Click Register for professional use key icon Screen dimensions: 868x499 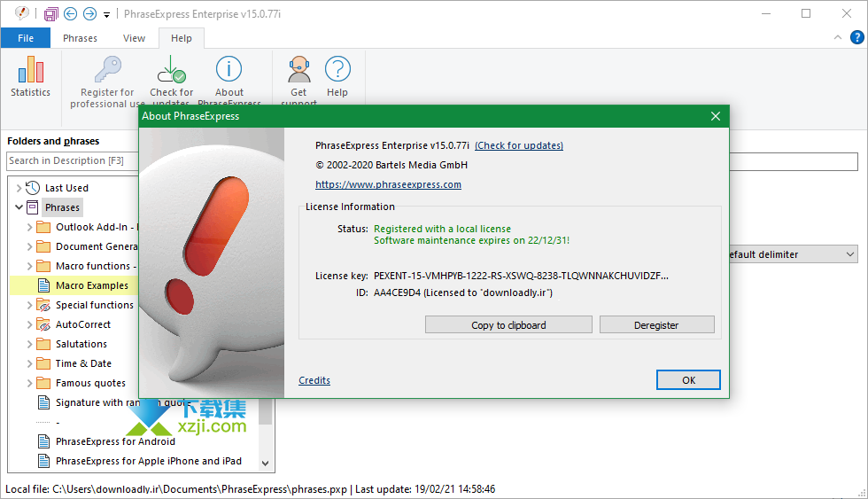pyautogui.click(x=107, y=70)
